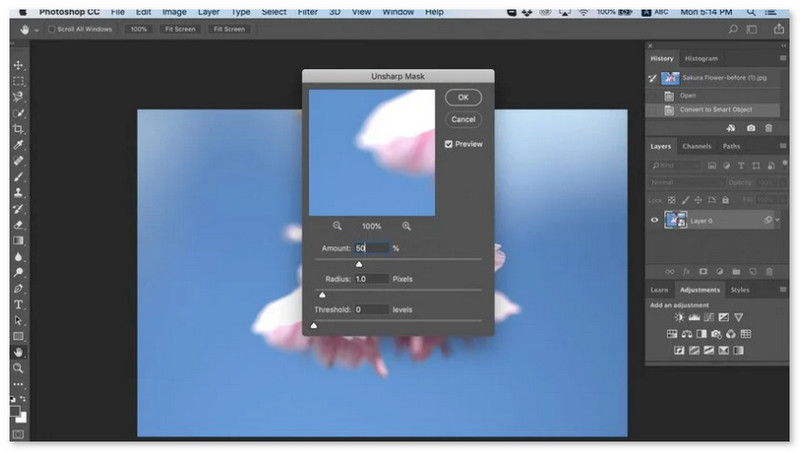The height and width of the screenshot is (452, 800).
Task: Open the Kind filter dropdown in Layers
Action: (x=676, y=165)
